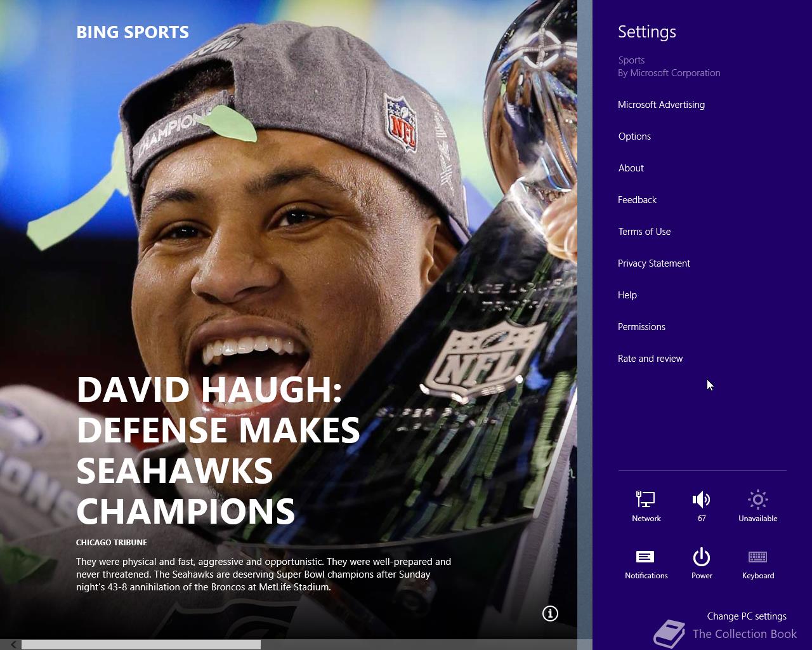This screenshot has height=650, width=812.
Task: Open Terms of Use
Action: tap(644, 232)
